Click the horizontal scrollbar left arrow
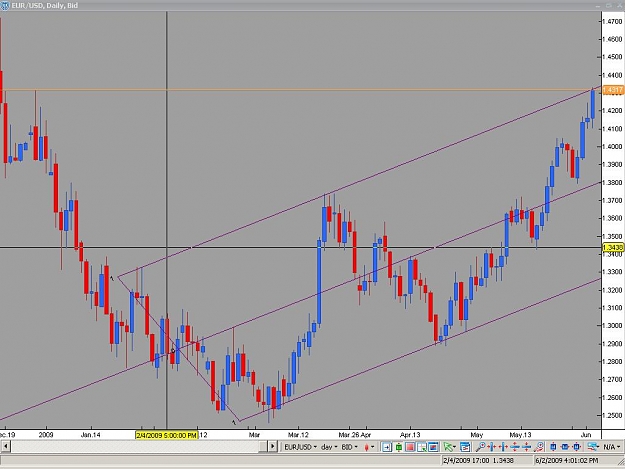625x469 pixels. (5, 446)
